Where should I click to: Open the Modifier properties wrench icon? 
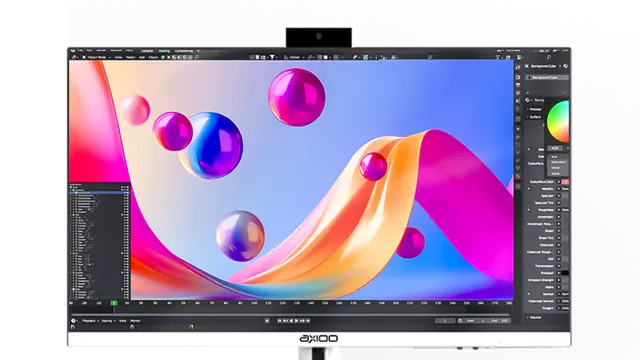pos(518,138)
